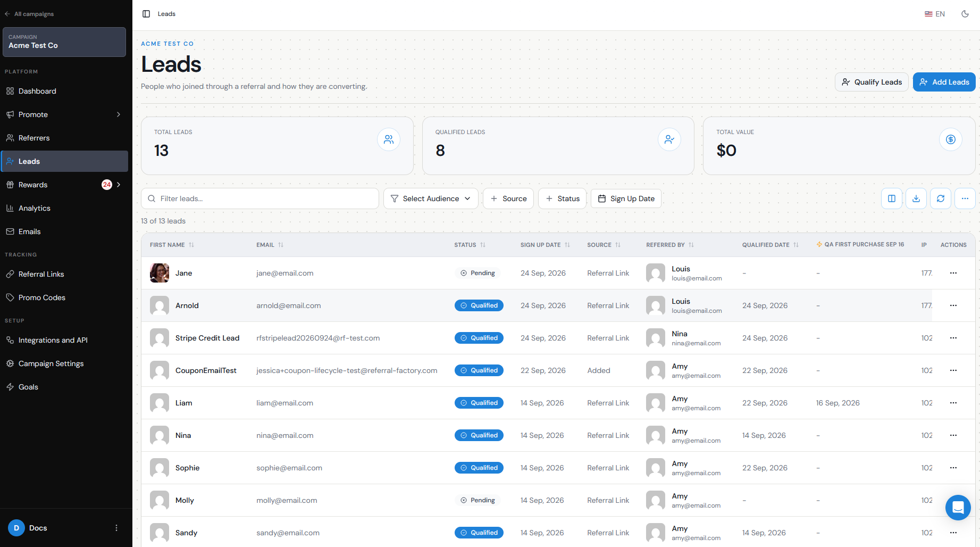Click Jane's profile avatar photo
The height and width of the screenshot is (547, 980).
click(160, 273)
